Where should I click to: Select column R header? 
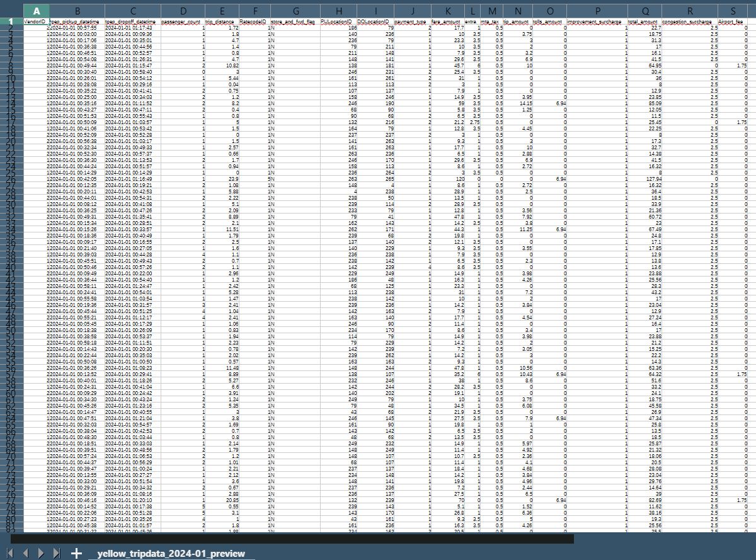point(690,11)
